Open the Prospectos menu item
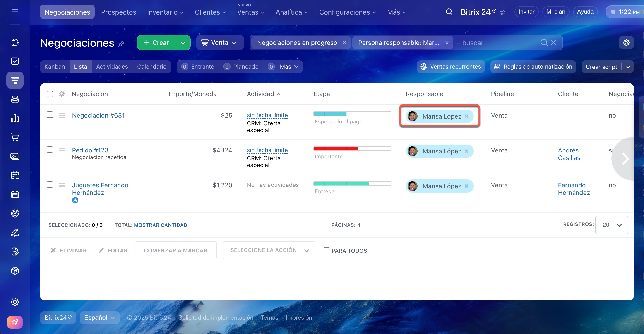This screenshot has width=644, height=334. [x=118, y=12]
